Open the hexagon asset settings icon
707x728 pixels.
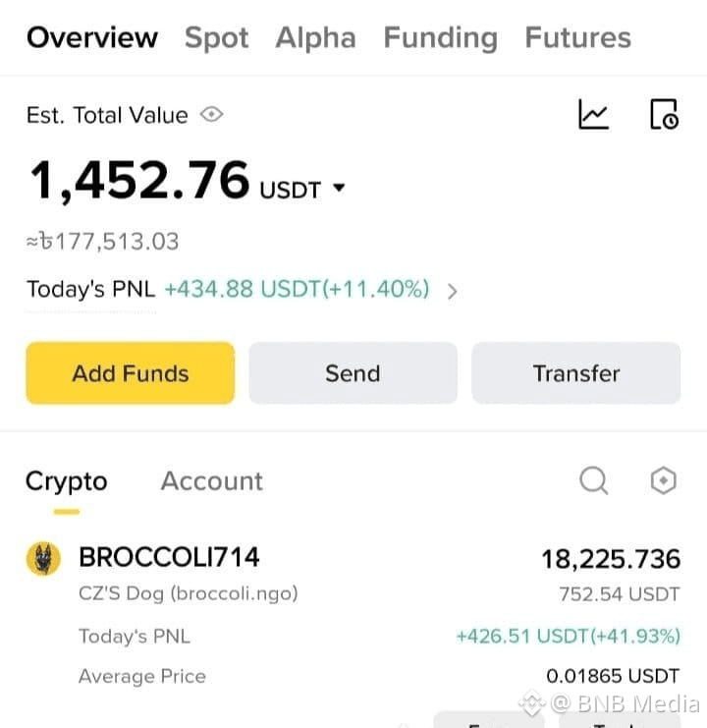(664, 480)
